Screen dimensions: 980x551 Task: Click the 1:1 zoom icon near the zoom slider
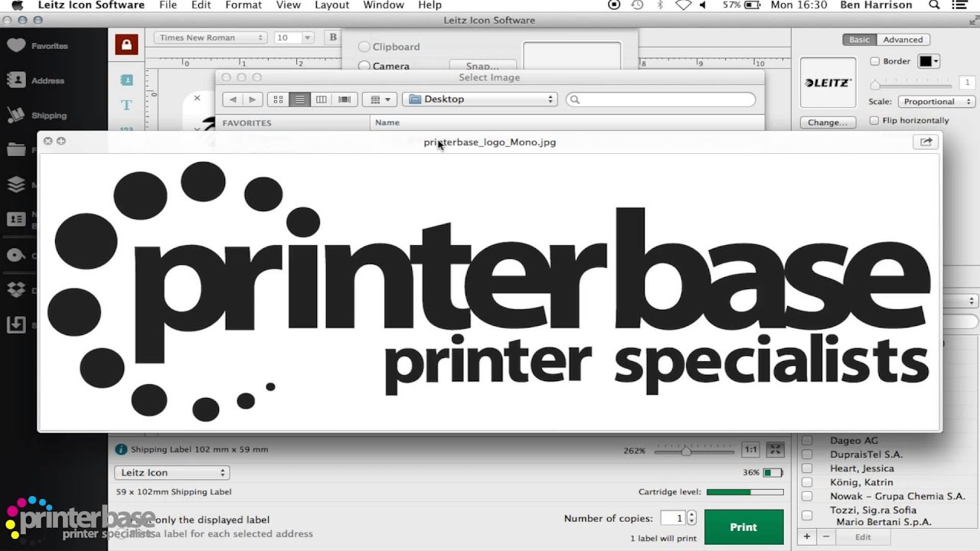pos(750,449)
